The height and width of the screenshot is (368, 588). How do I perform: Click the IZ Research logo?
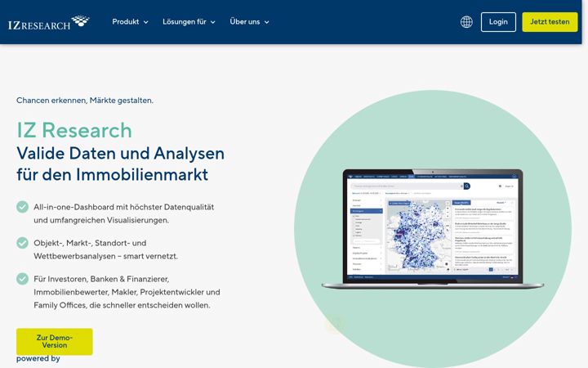[48, 23]
